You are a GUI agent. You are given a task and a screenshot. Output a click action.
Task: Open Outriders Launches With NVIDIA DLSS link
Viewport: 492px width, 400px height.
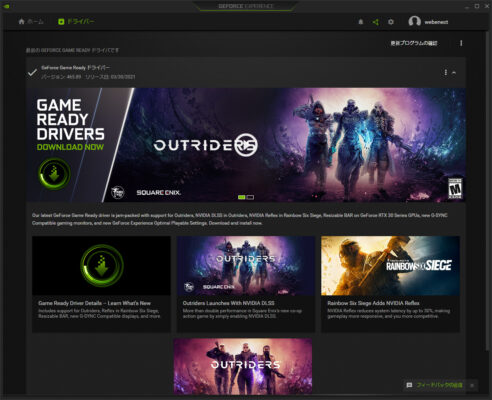tap(228, 303)
